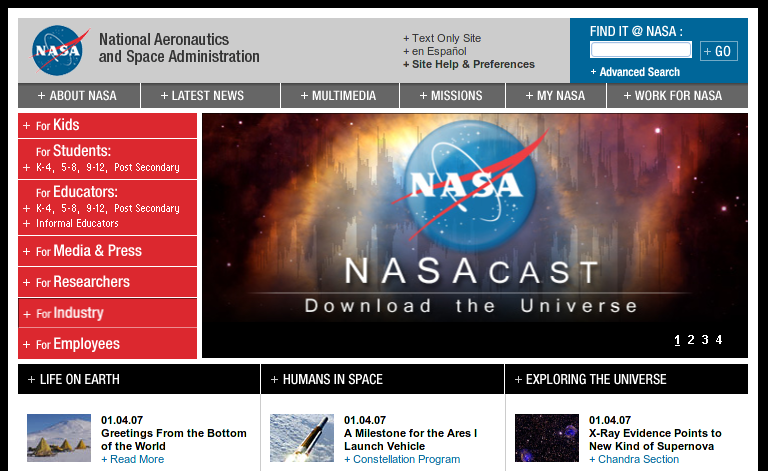This screenshot has height=471, width=768.
Task: Select 5-8 under For Educators
Action: pos(69,209)
